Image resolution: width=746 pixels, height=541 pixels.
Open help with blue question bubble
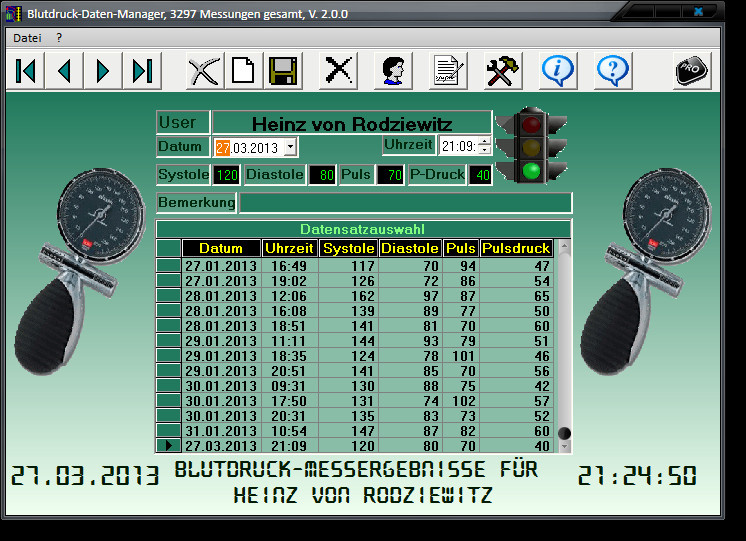click(613, 71)
